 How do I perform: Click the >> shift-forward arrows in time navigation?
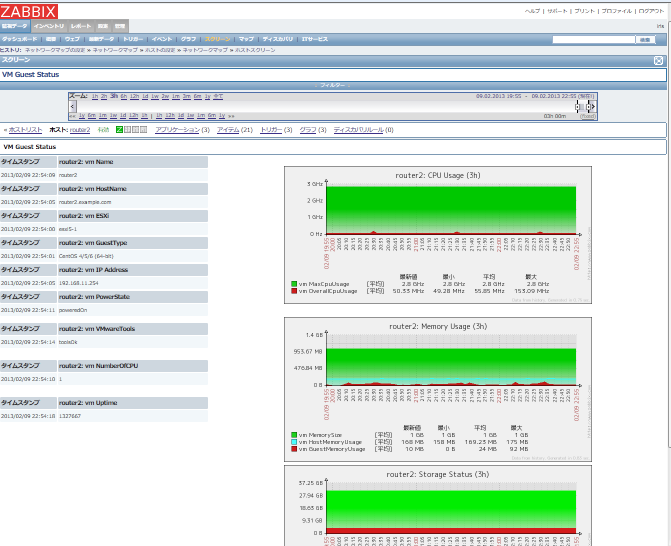pyautogui.click(x=231, y=116)
